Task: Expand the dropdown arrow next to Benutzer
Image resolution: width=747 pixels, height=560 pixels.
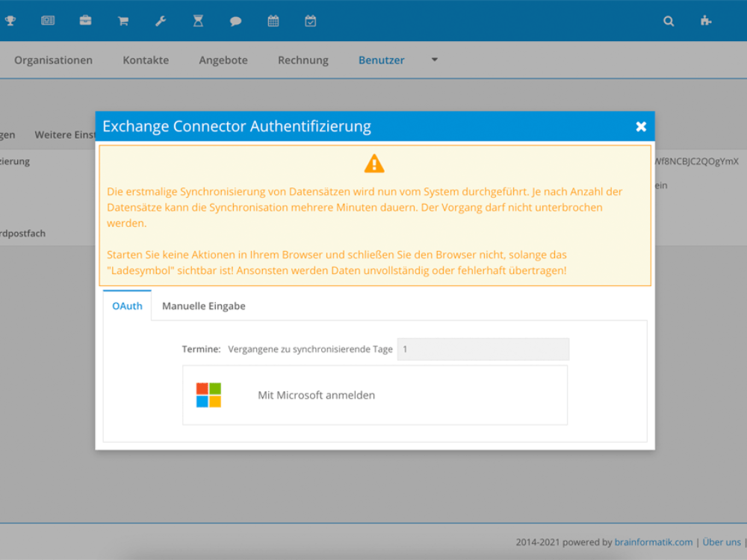Action: coord(435,60)
